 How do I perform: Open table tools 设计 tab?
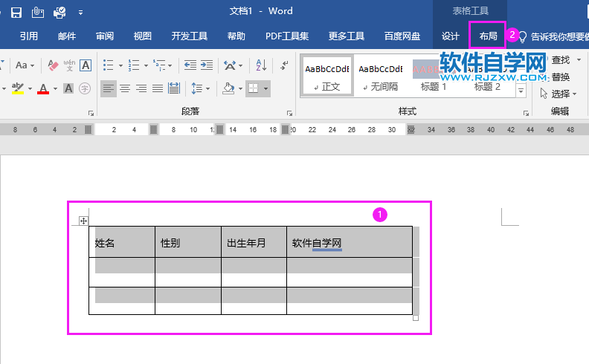pyautogui.click(x=451, y=36)
